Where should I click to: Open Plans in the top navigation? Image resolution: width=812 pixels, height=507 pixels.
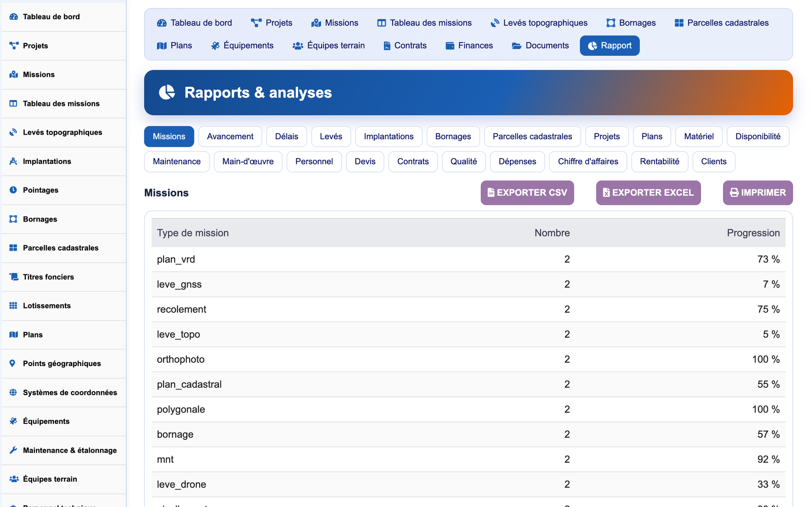coord(174,45)
